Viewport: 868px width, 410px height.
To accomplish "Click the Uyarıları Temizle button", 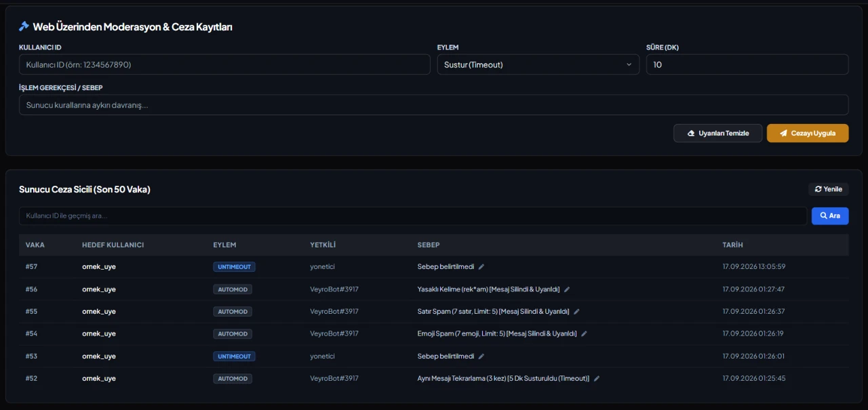I will pos(718,134).
